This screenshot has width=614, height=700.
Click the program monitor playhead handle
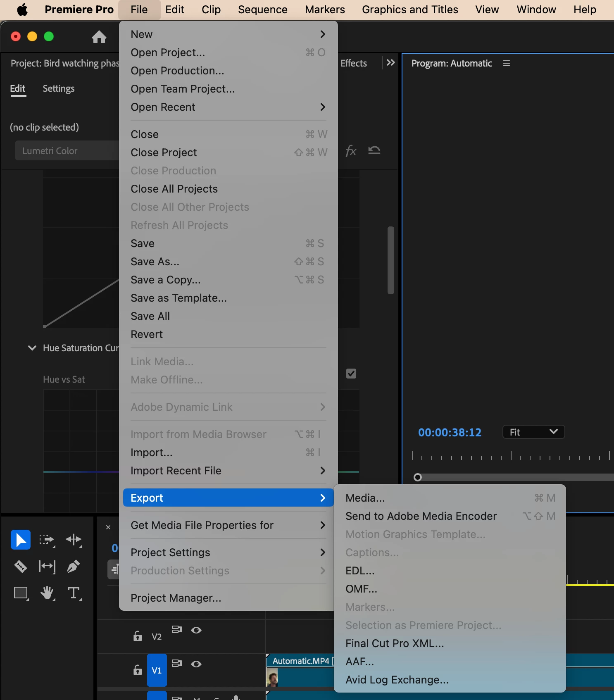click(x=418, y=477)
